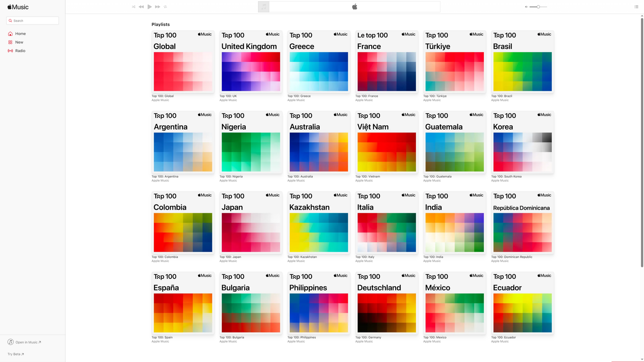Viewport: 644px width, 362px height.
Task: Open the República Dominicana Top 100 cover
Action: (522, 223)
